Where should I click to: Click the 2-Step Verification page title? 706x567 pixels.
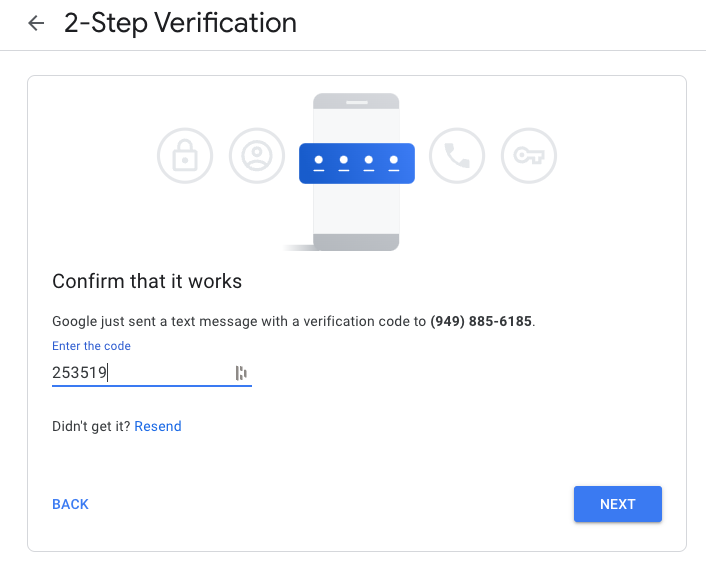tap(180, 23)
